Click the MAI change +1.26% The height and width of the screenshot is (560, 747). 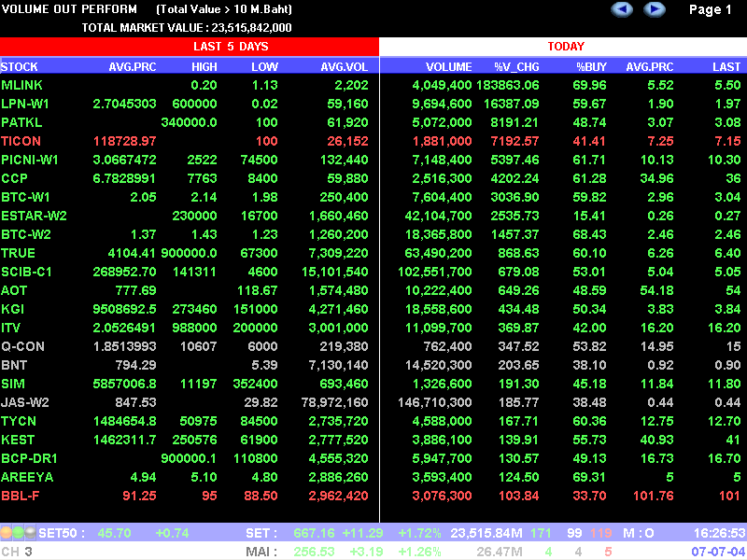click(419, 552)
